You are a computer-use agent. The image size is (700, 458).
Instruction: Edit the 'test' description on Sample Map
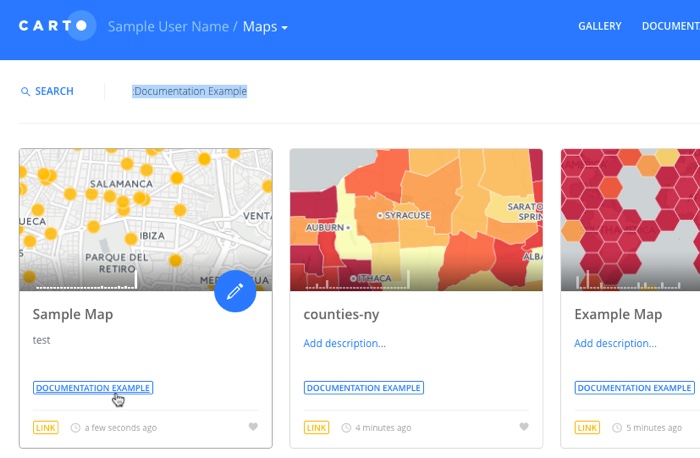42,340
